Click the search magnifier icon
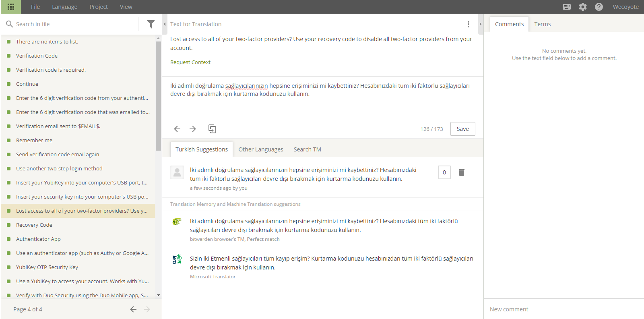644x319 pixels. pos(9,24)
